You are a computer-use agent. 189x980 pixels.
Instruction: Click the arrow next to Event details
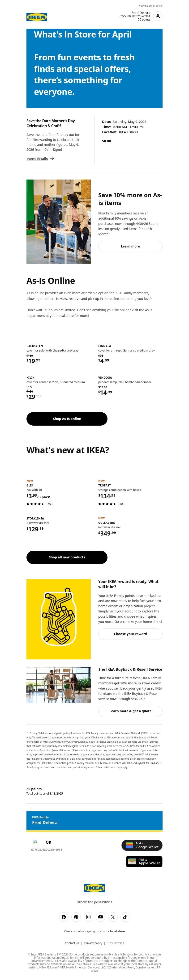coord(52,159)
